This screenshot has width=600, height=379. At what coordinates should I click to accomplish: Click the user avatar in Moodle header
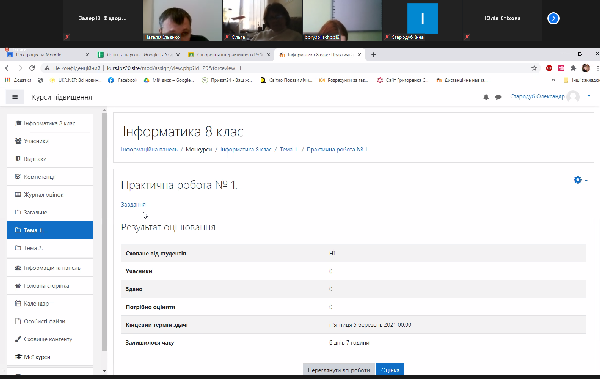point(573,96)
